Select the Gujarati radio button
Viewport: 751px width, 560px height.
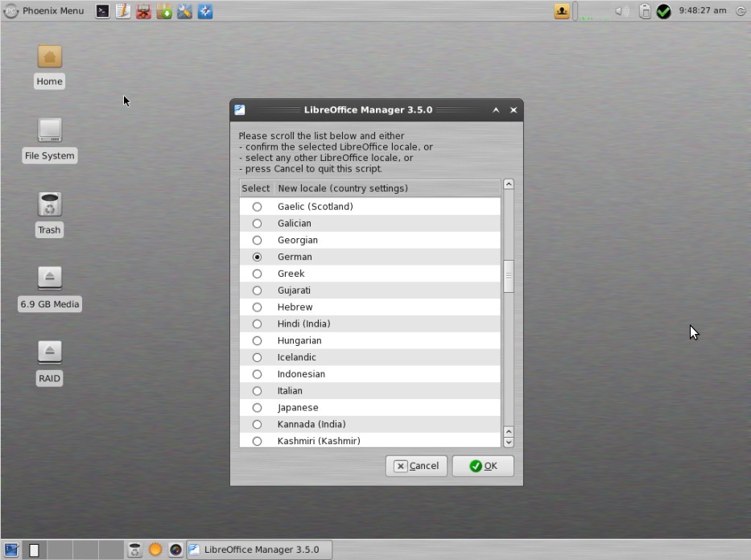point(258,290)
